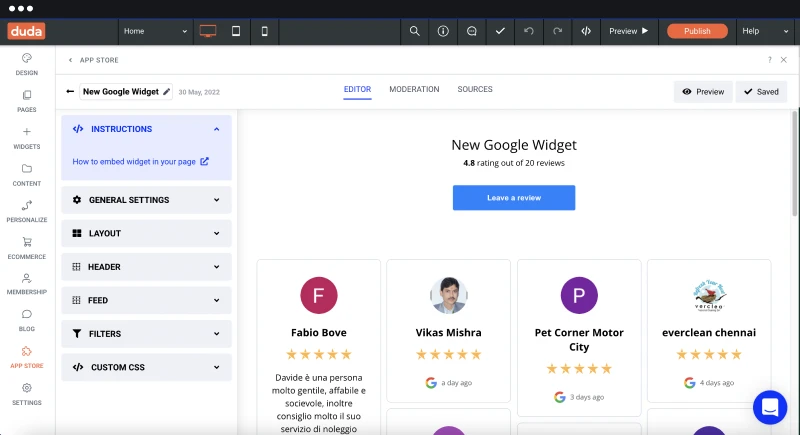Toggle widget Preview with eye icon
Image resolution: width=800 pixels, height=435 pixels.
[703, 92]
